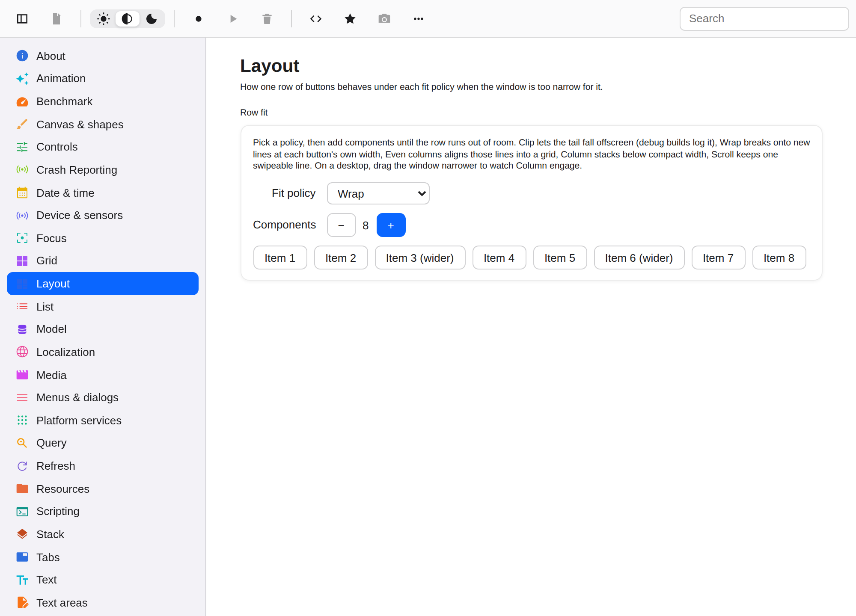Image resolution: width=856 pixels, height=616 pixels.
Task: Take a screenshot with camera icon
Action: (x=384, y=19)
